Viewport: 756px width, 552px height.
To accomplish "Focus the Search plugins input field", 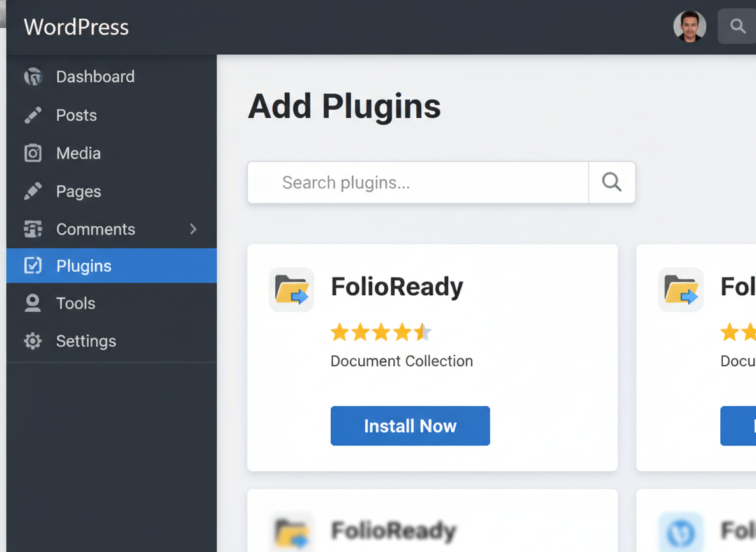I will [x=418, y=182].
